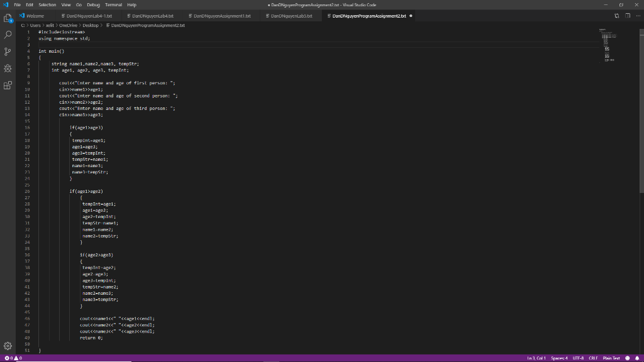Open the Help menu
This screenshot has height=362, width=644.
[x=131, y=5]
